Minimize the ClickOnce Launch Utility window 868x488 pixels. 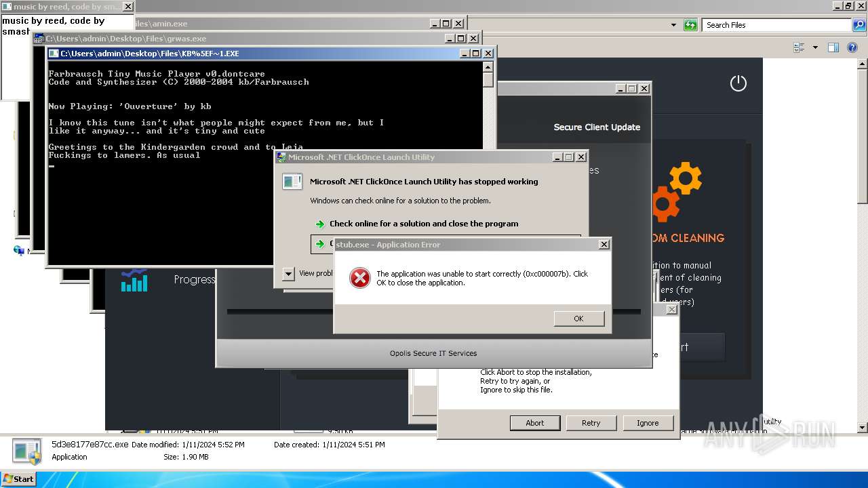(557, 157)
